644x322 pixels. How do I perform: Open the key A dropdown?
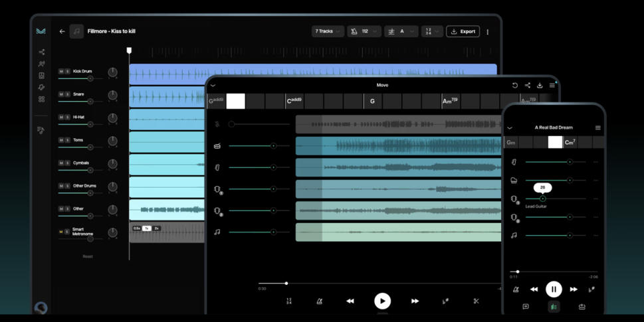[401, 31]
